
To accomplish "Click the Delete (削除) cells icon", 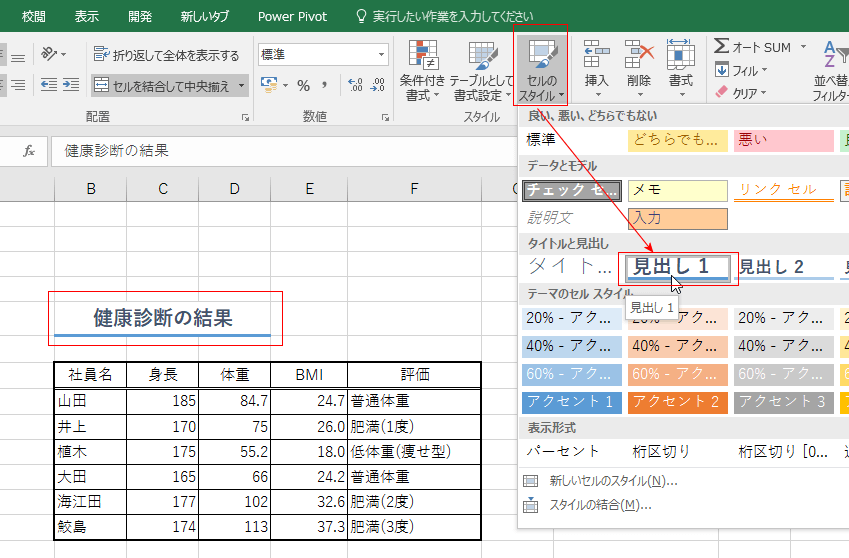I will [639, 56].
